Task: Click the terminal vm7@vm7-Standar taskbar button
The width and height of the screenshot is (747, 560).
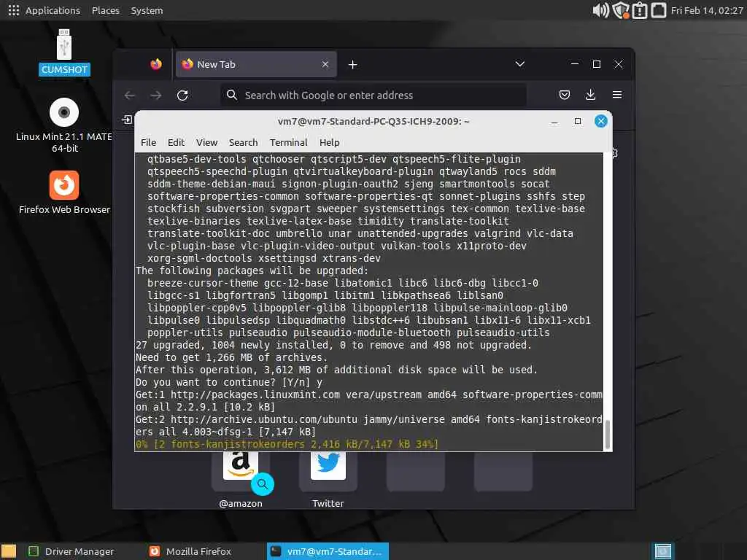Action: (328, 551)
